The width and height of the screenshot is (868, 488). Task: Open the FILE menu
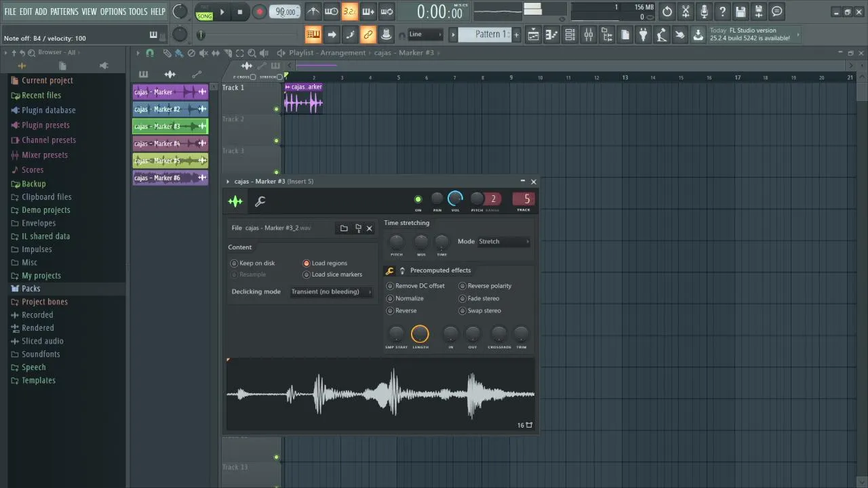click(x=10, y=12)
